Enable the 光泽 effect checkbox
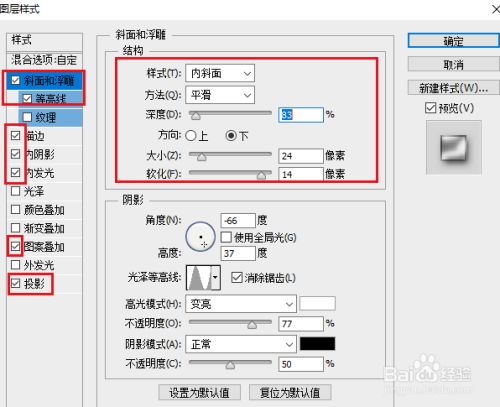The width and height of the screenshot is (500, 407). 15,191
